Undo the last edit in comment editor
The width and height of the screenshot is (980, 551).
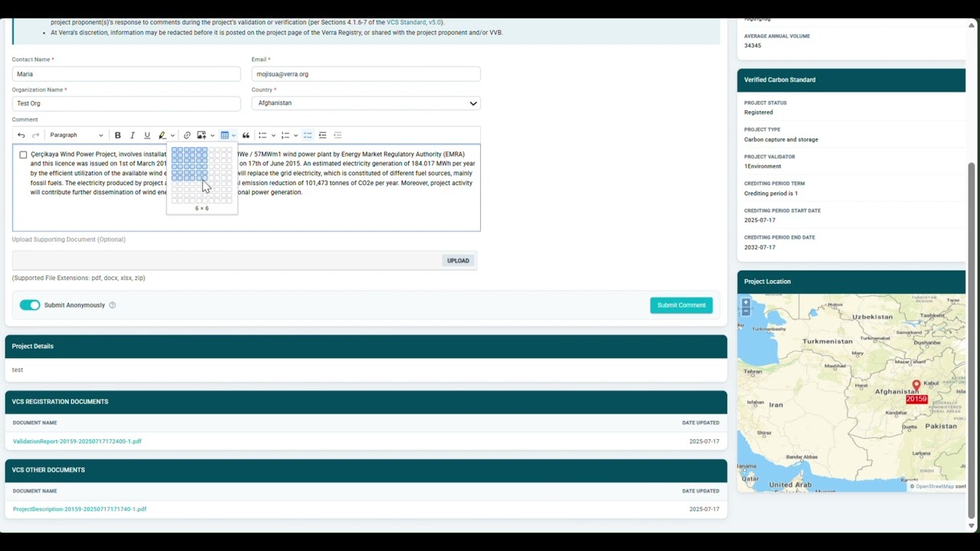pyautogui.click(x=21, y=135)
